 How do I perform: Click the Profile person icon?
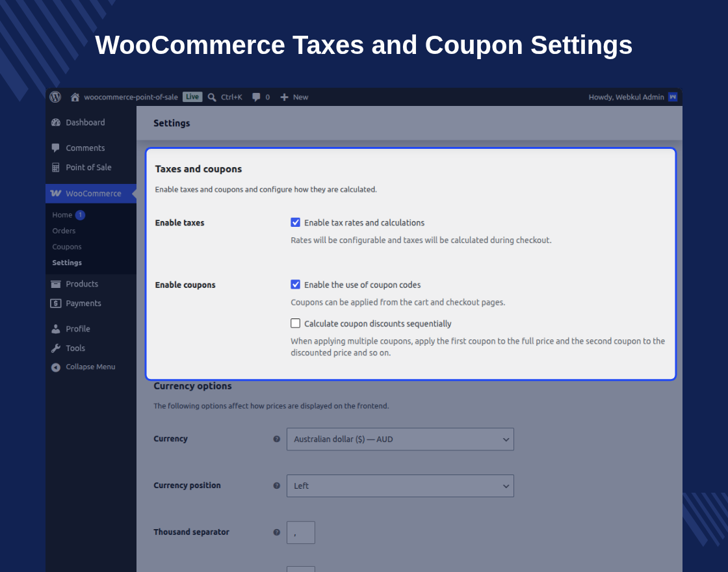click(x=56, y=329)
